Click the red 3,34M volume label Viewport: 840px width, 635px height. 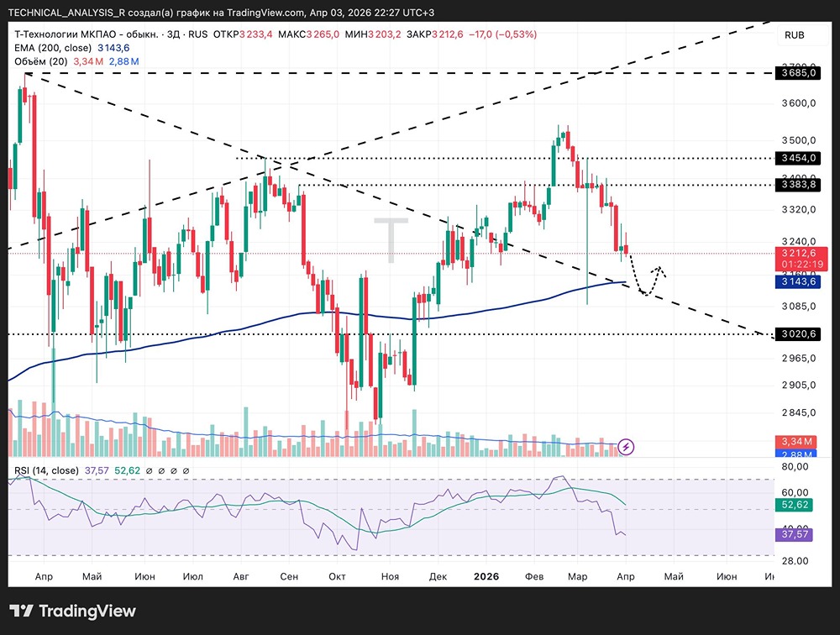[x=793, y=442]
